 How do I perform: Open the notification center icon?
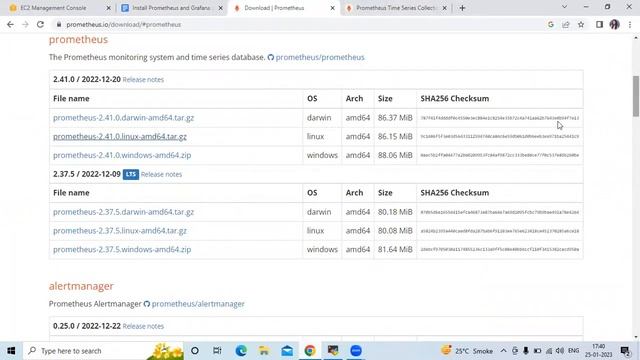tap(625, 351)
